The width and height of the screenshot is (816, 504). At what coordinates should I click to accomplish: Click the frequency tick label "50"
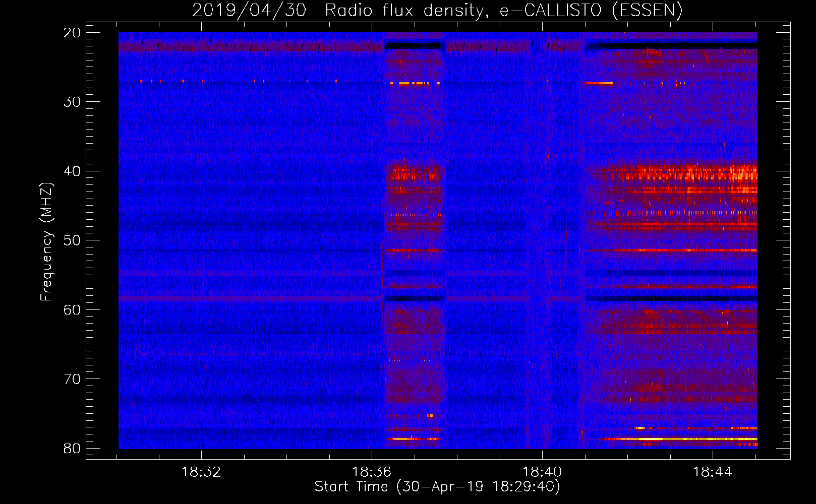point(72,240)
